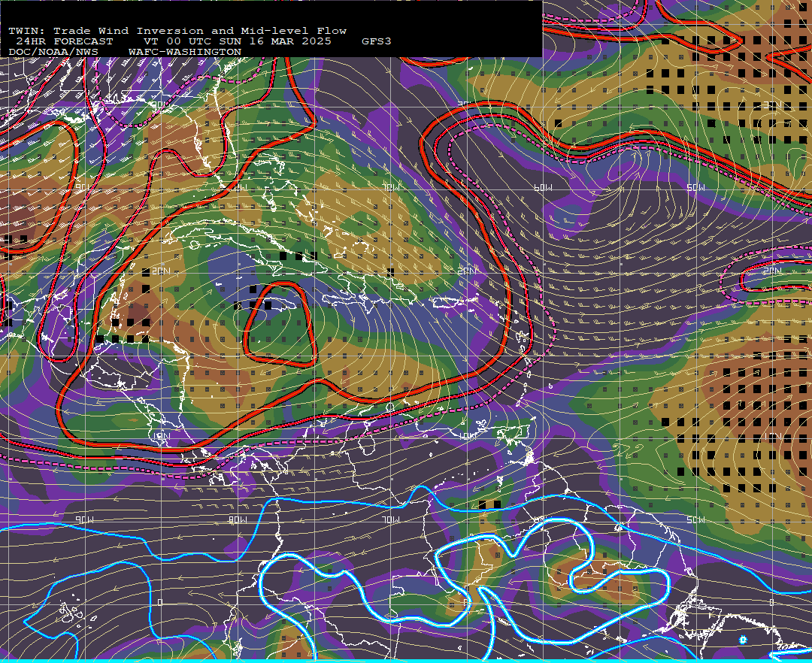812x663 pixels.
Task: Click the '60W' label in the open Atlantic
Action: coord(543,187)
